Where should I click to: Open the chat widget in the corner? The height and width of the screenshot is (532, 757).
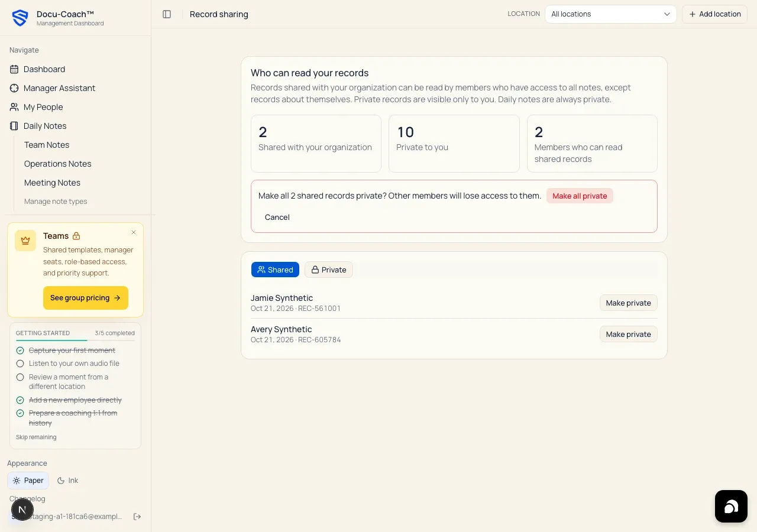point(731,507)
